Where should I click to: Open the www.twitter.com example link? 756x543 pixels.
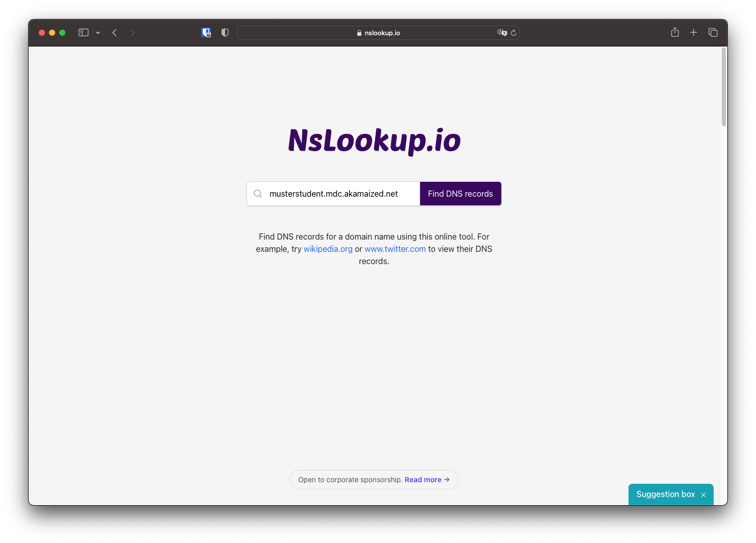(395, 249)
